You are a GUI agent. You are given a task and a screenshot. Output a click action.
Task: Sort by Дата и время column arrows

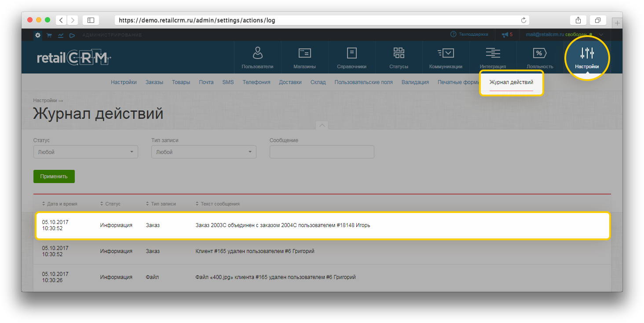click(44, 204)
